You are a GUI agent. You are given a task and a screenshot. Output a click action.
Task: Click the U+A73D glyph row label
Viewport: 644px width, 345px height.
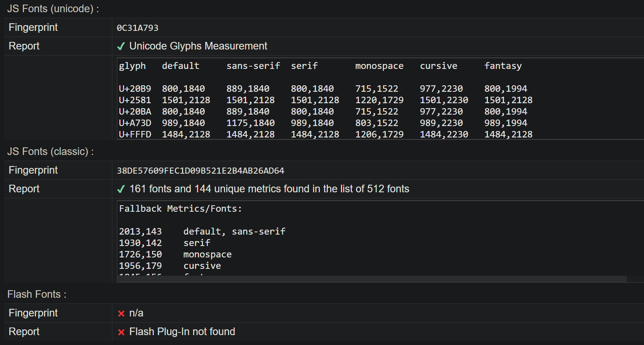point(135,123)
